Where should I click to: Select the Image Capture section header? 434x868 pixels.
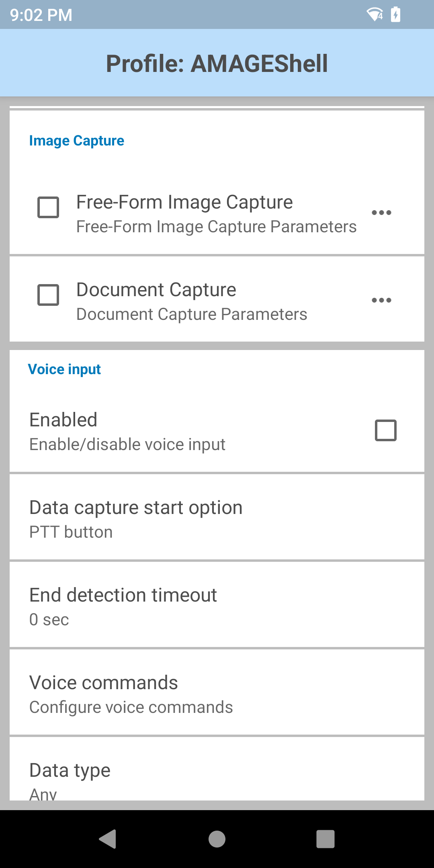[x=77, y=141]
